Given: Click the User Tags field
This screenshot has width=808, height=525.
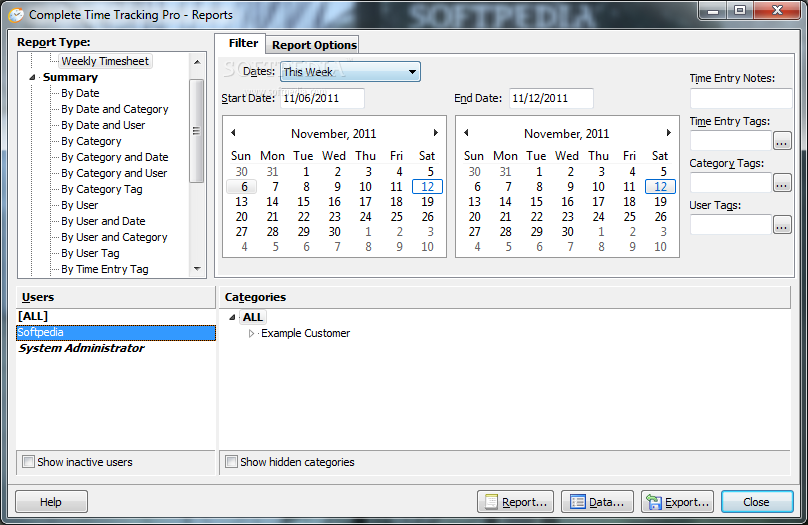Looking at the screenshot, I should (731, 225).
